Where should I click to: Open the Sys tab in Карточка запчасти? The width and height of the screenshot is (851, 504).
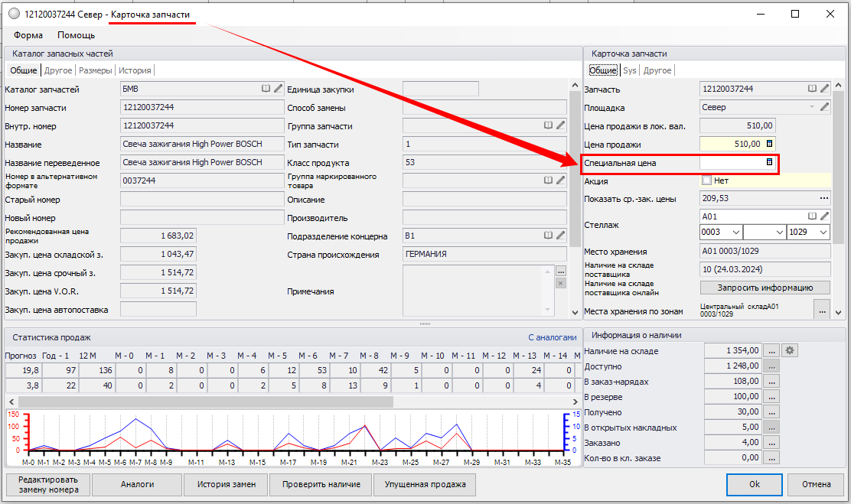pyautogui.click(x=629, y=70)
